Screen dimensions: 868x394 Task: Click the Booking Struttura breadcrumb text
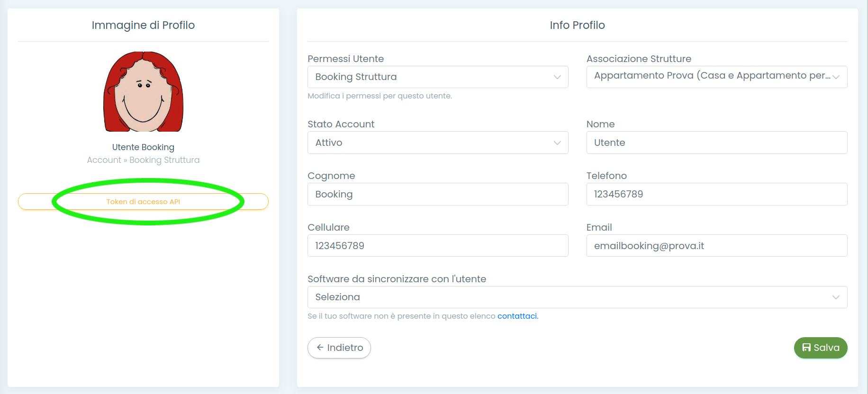(x=164, y=160)
